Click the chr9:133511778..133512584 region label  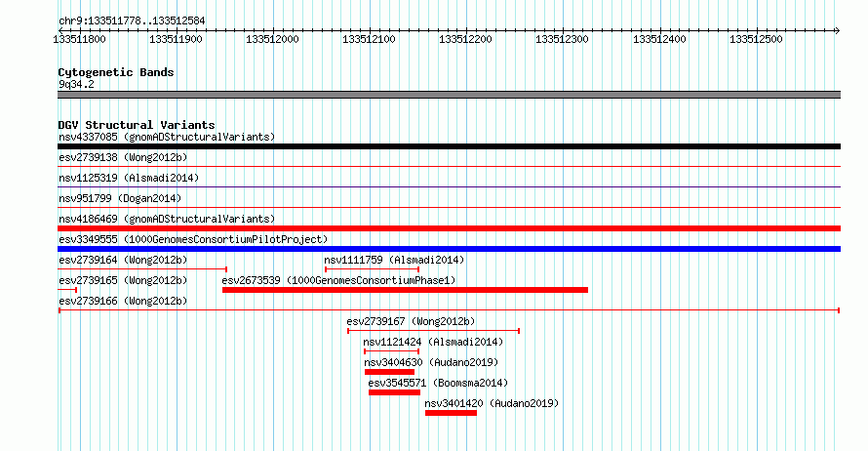pos(132,21)
